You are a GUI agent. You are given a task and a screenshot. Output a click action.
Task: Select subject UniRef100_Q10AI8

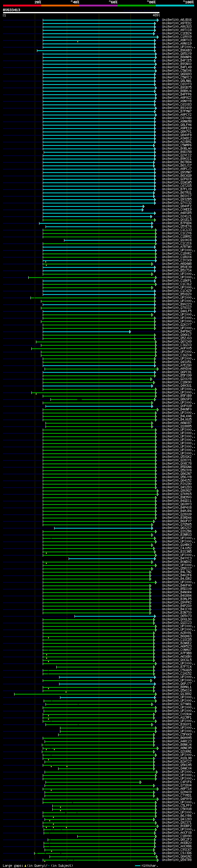176,240
